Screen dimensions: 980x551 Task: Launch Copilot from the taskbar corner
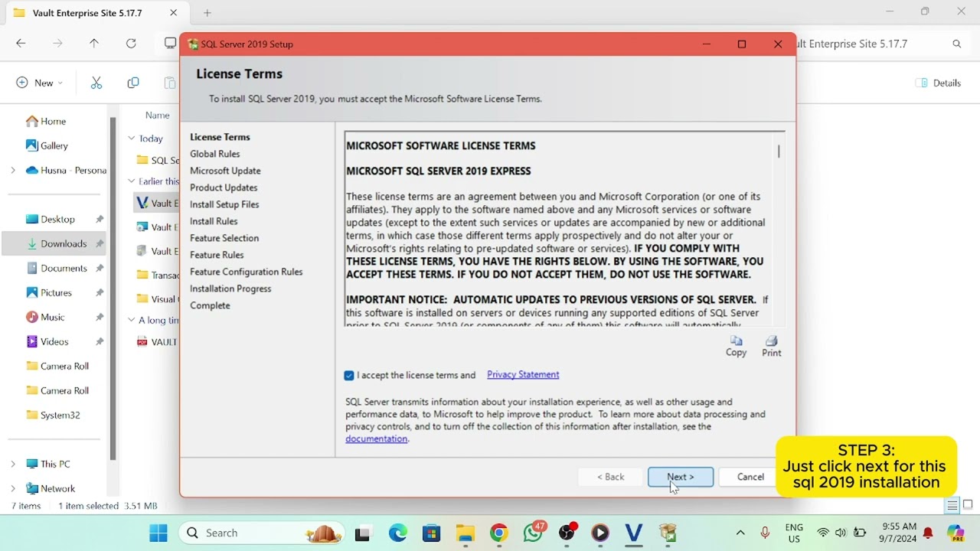(955, 533)
